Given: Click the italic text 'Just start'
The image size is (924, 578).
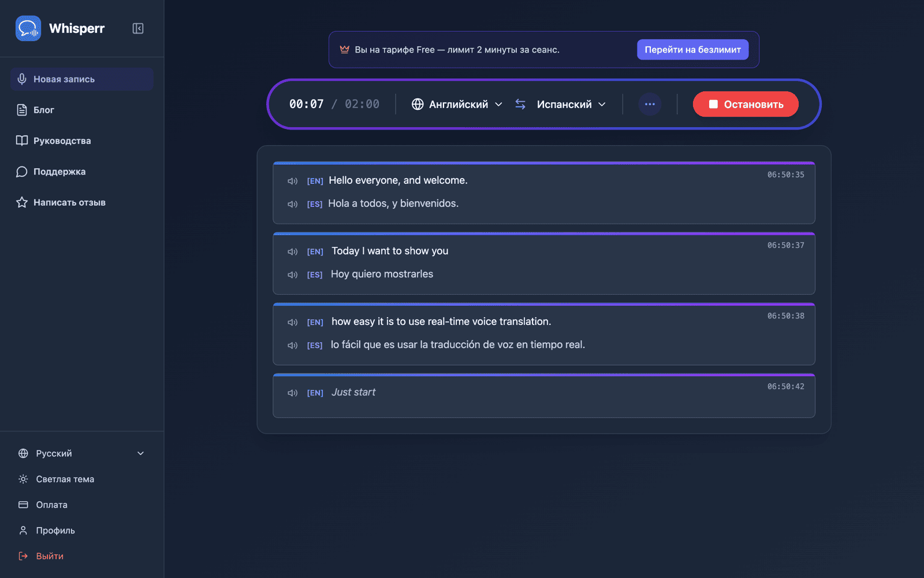Looking at the screenshot, I should click(353, 392).
